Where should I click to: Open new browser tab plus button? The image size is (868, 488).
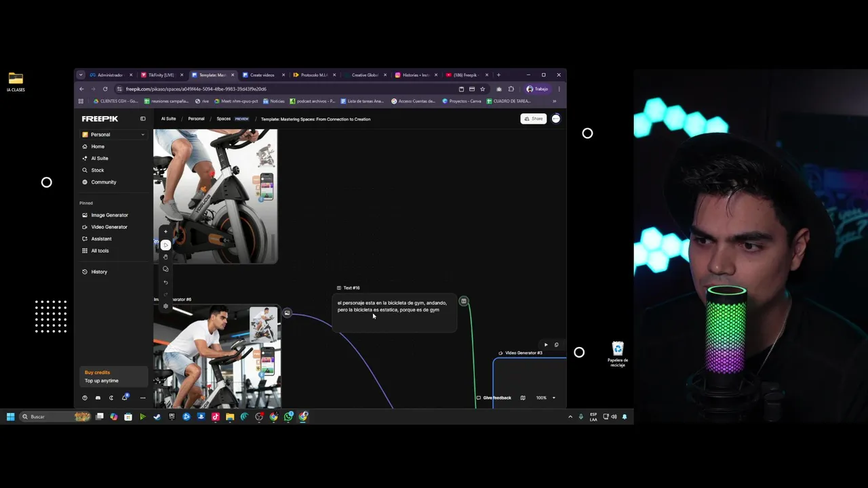coord(498,75)
